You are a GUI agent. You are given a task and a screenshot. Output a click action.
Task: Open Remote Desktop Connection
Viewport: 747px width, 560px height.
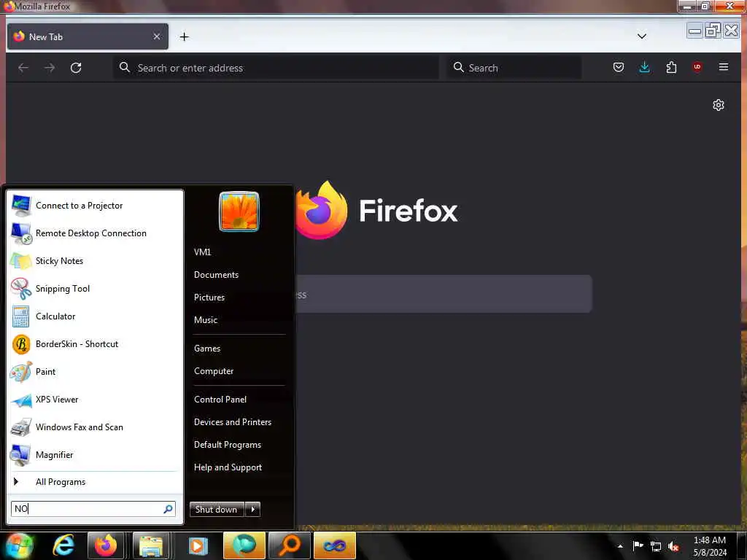(95, 233)
